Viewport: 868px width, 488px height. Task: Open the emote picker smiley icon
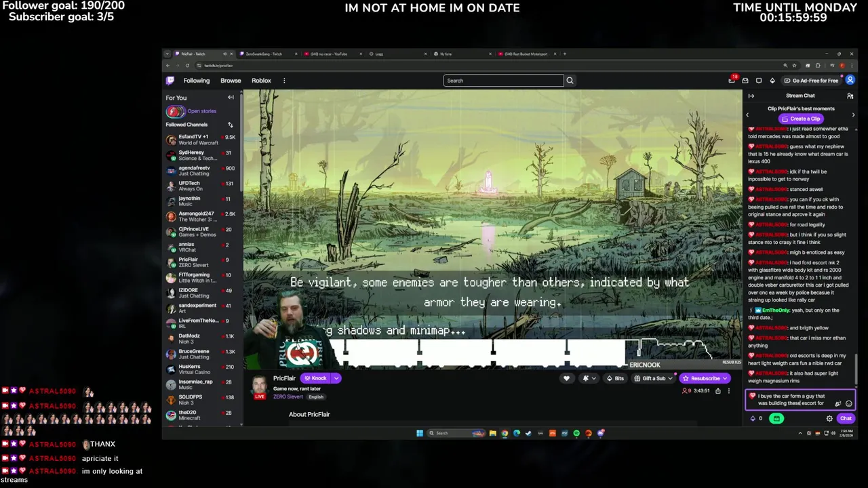click(x=848, y=403)
